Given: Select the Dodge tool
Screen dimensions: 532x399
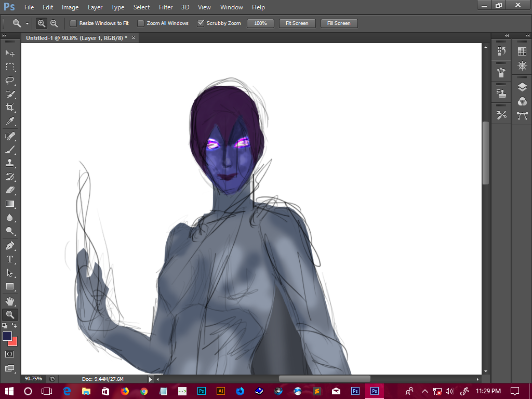Looking at the screenshot, I should coord(10,231).
